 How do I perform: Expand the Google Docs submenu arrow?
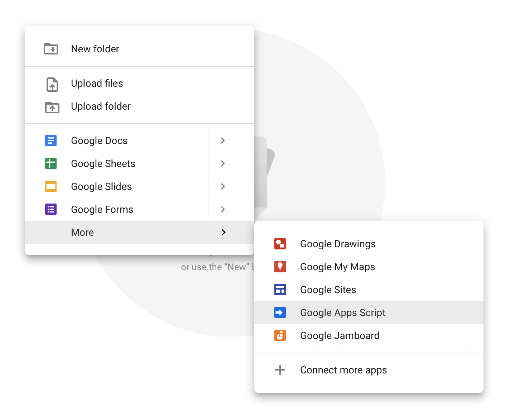[x=223, y=140]
